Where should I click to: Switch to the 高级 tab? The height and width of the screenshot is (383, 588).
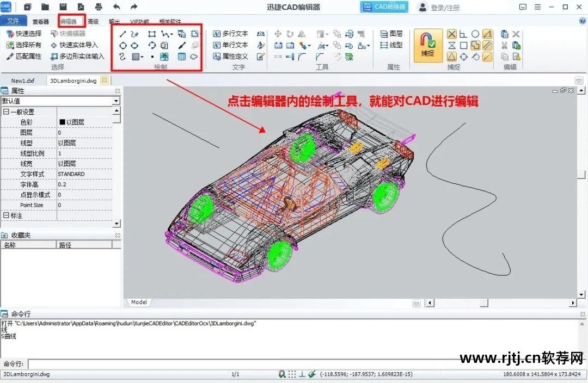pyautogui.click(x=93, y=21)
